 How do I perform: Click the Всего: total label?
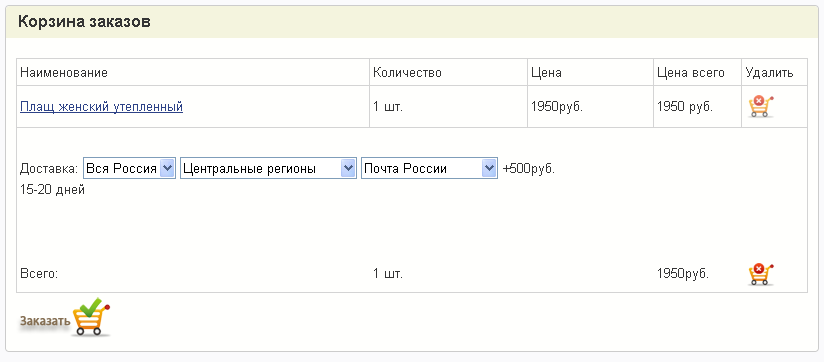[39, 274]
